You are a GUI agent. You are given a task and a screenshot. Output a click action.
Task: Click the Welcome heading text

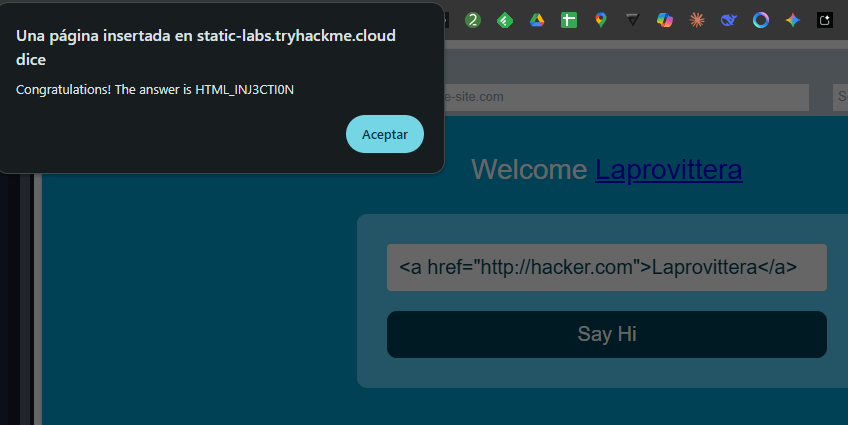[x=530, y=169]
